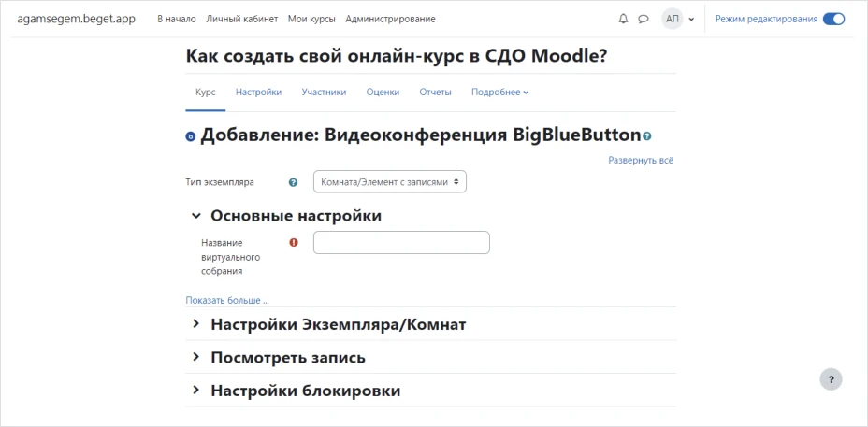Open the notifications bell icon
Viewport: 868px width, 427px height.
point(624,19)
